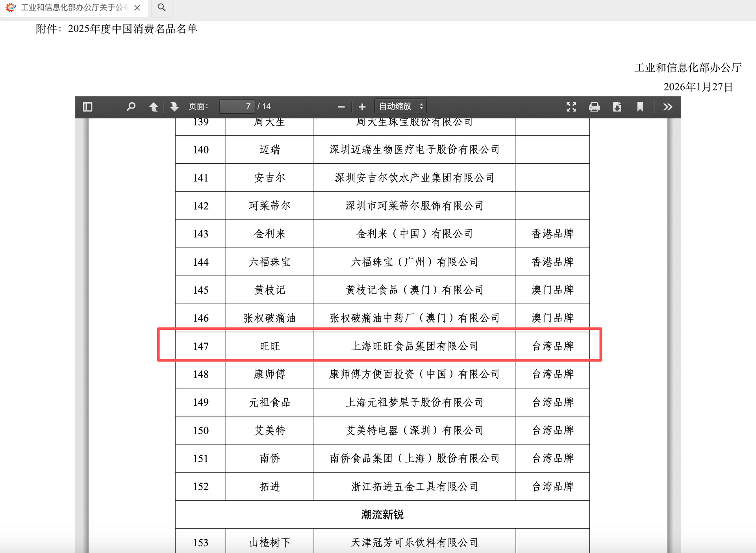The image size is (756, 553).
Task: Enter presentation mode with fullscreen icon
Action: coord(571,106)
